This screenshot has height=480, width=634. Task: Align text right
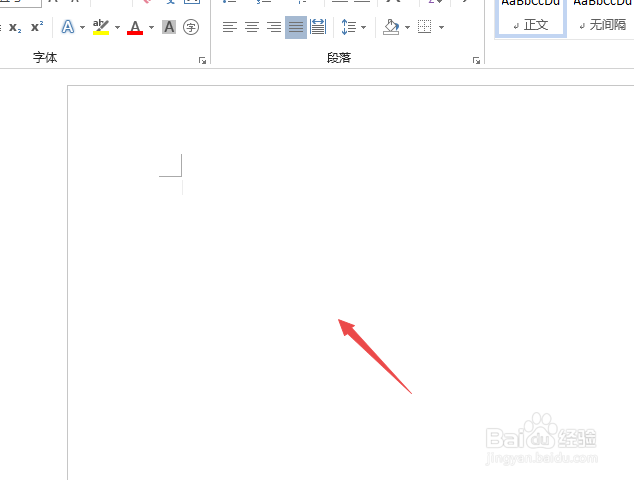point(274,27)
